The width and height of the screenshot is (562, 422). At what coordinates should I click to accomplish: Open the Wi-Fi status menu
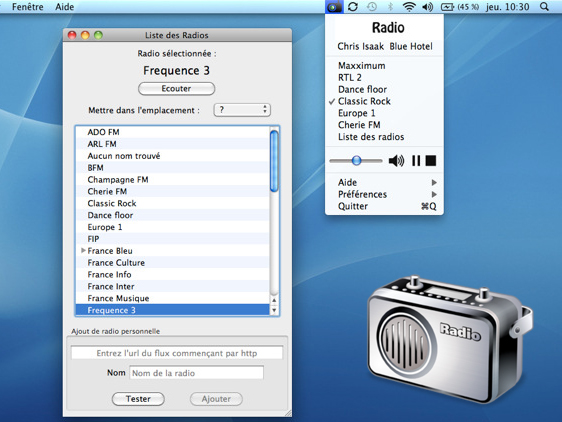click(409, 6)
